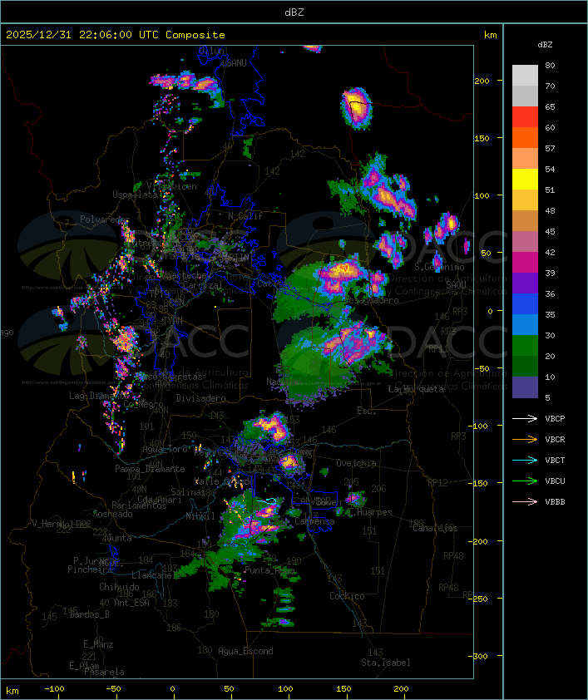Screen dimensions: 588x700
Task: Click the 'Sta.Isabel' place label
Action: click(386, 663)
